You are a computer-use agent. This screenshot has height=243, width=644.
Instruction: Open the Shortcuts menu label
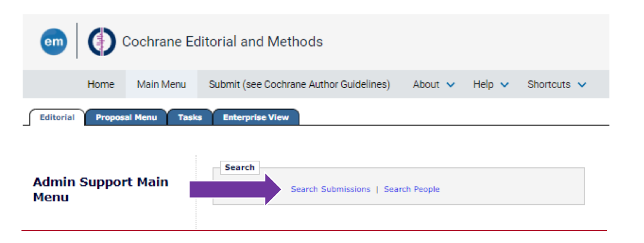coord(549,85)
